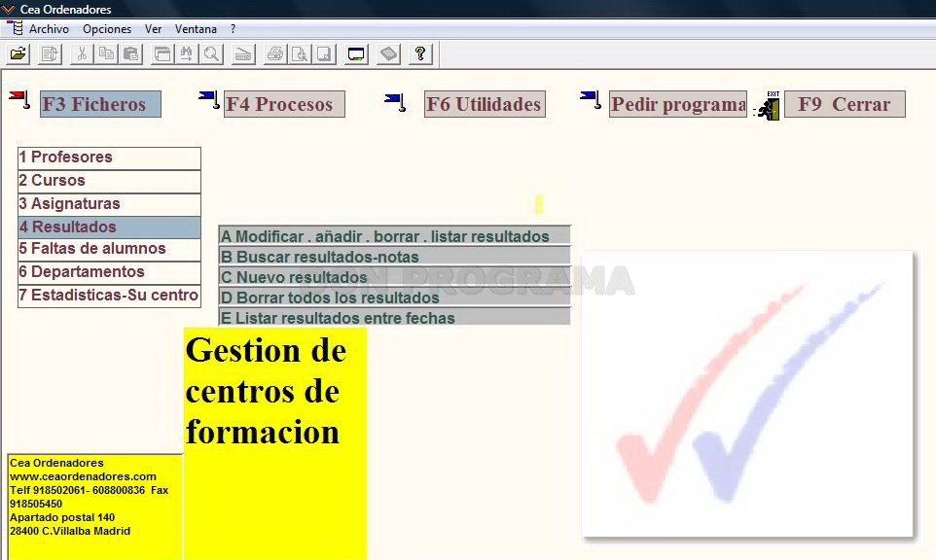Viewport: 936px width, 560px height.
Task: Click the copy pages toolbar icon
Action: coord(106,54)
